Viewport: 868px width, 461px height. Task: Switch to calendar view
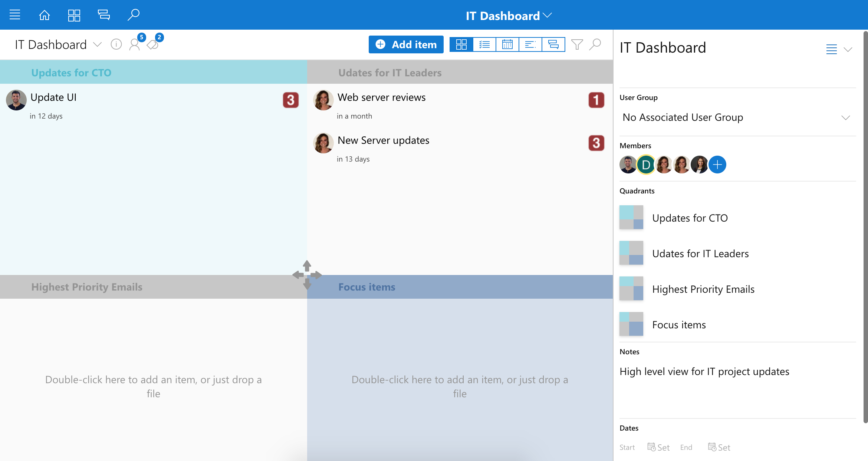click(x=507, y=44)
